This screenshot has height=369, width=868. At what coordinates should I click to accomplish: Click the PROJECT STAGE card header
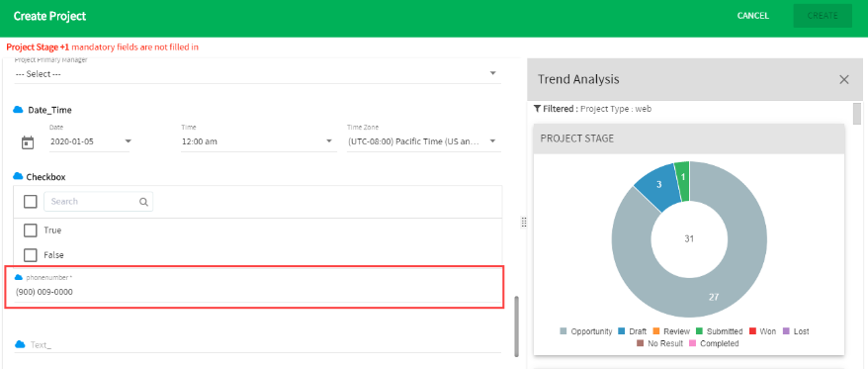point(689,138)
